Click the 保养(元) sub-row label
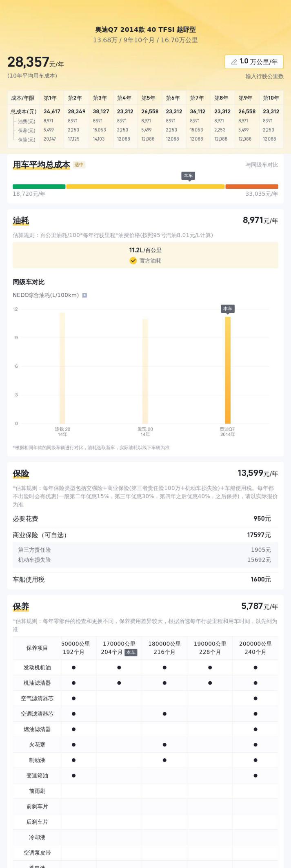This screenshot has height=868, width=291. pos(27,130)
